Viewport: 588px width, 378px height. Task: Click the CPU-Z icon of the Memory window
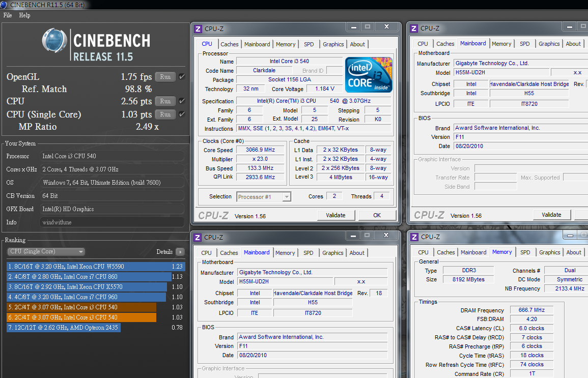(414, 237)
